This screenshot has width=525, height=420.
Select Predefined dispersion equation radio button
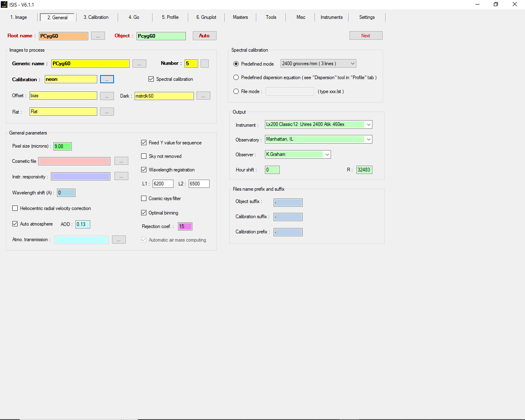(236, 78)
